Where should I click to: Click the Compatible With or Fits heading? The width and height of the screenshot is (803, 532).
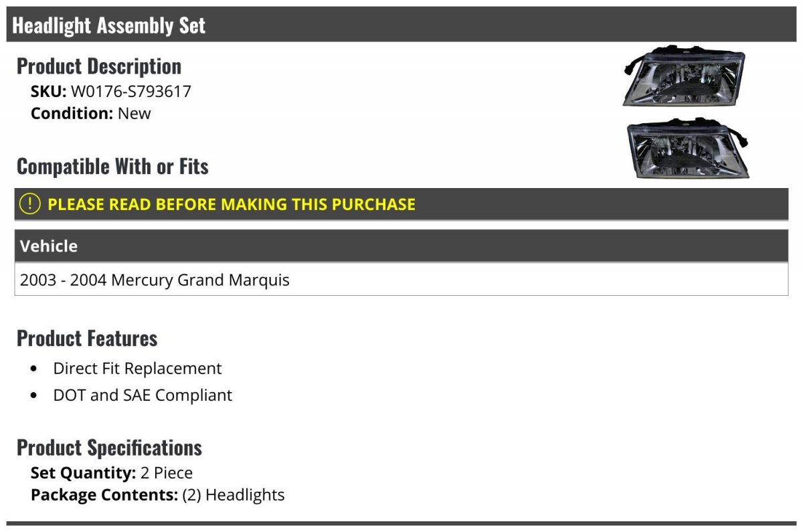pyautogui.click(x=112, y=166)
